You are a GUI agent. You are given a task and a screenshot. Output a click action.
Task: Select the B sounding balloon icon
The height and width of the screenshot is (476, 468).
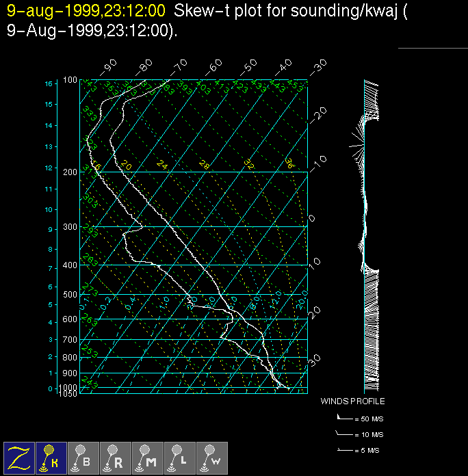(83, 458)
